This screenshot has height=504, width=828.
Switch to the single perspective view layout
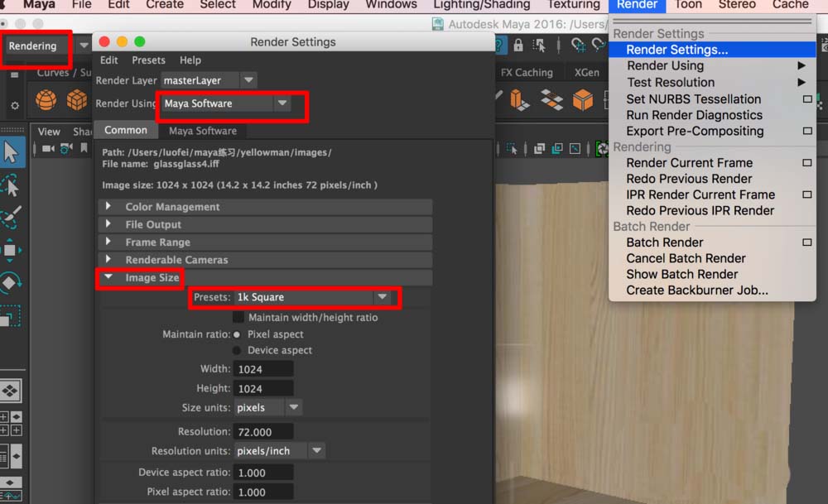(x=11, y=391)
